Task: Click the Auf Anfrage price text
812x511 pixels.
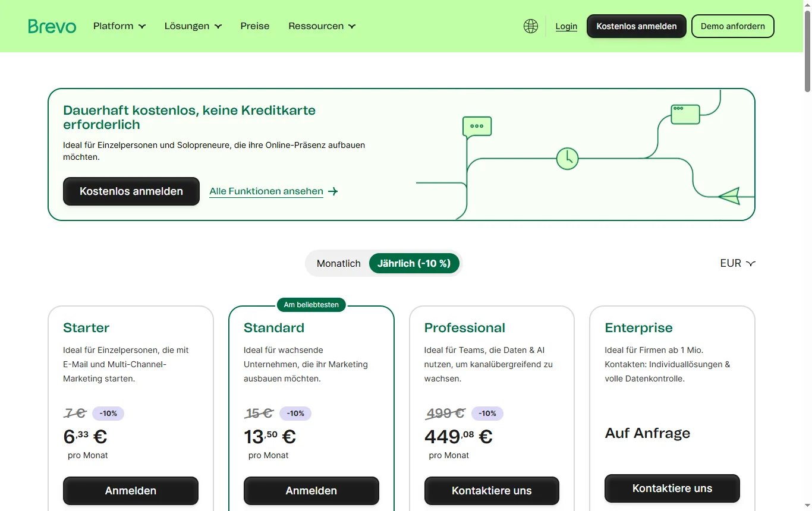Action: point(648,433)
